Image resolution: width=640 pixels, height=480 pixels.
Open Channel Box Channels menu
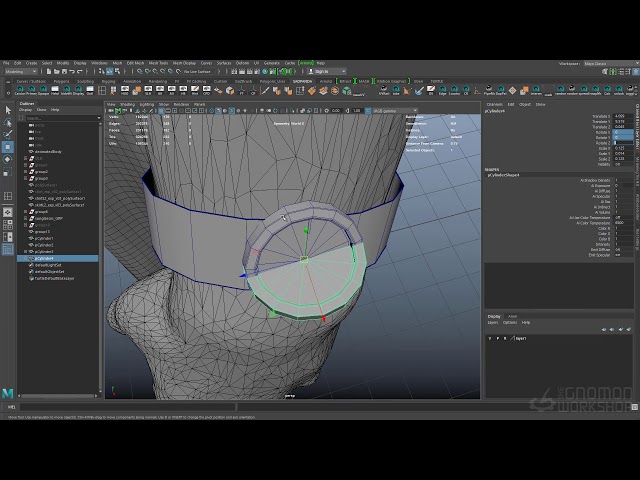(x=494, y=104)
